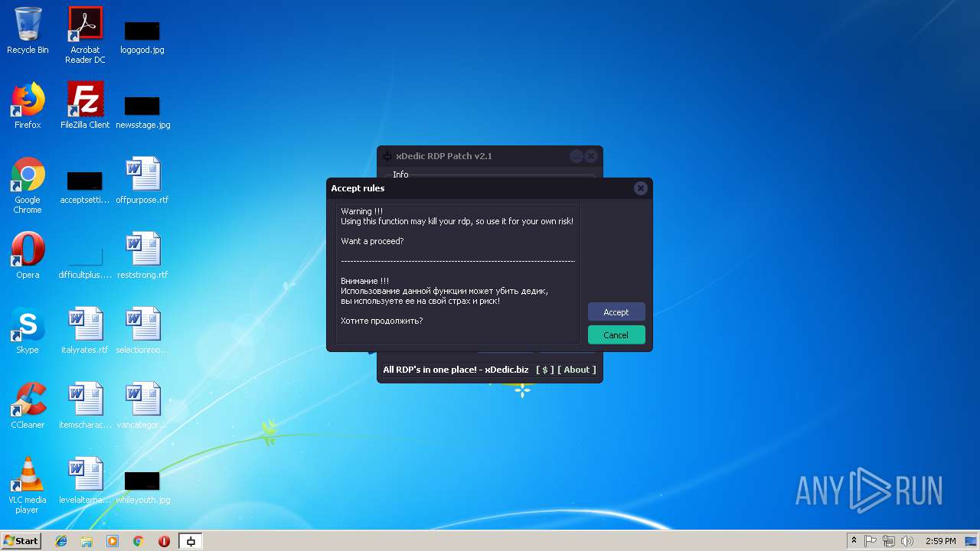The image size is (980, 551).
Task: Select the vancategor... document icon
Action: point(142,406)
